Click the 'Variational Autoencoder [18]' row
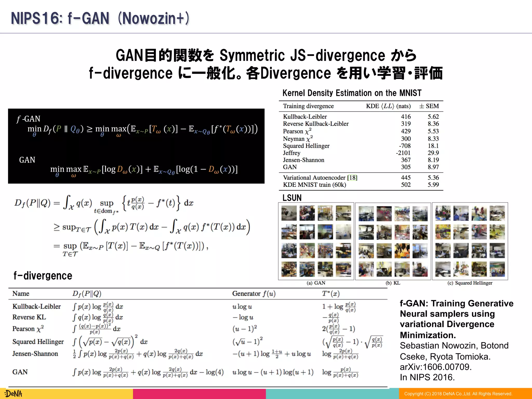This screenshot has height=399, width=532. pyautogui.click(x=361, y=178)
